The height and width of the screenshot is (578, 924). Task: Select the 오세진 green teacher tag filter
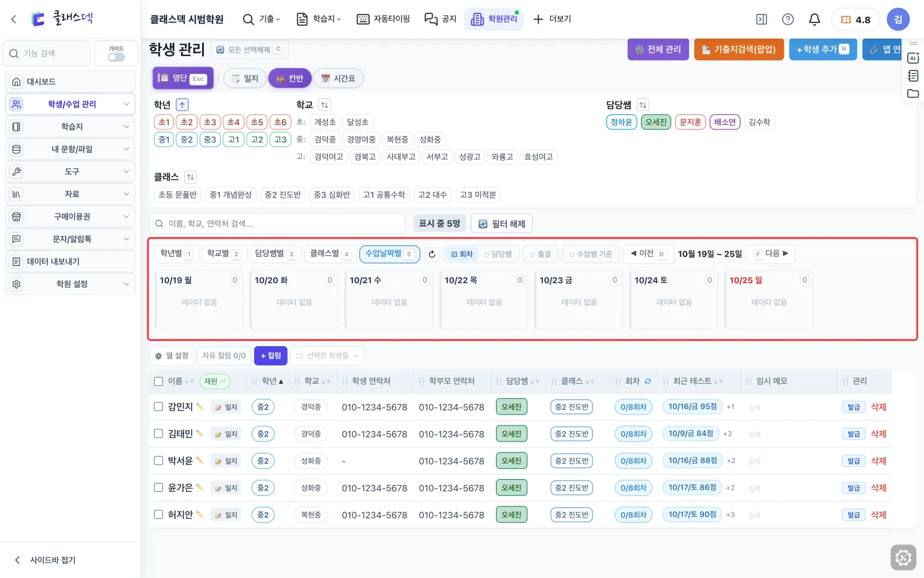tap(656, 122)
